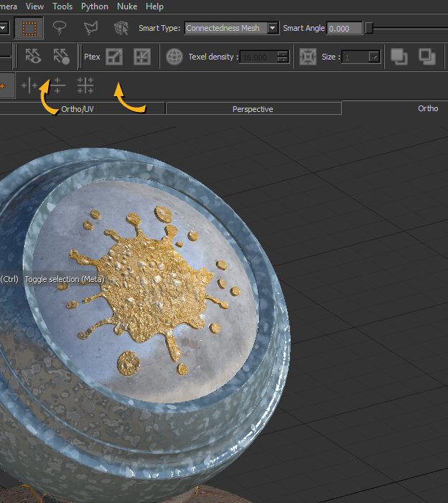
Task: Enable the four-way mirror symmetry icon
Action: point(85,86)
